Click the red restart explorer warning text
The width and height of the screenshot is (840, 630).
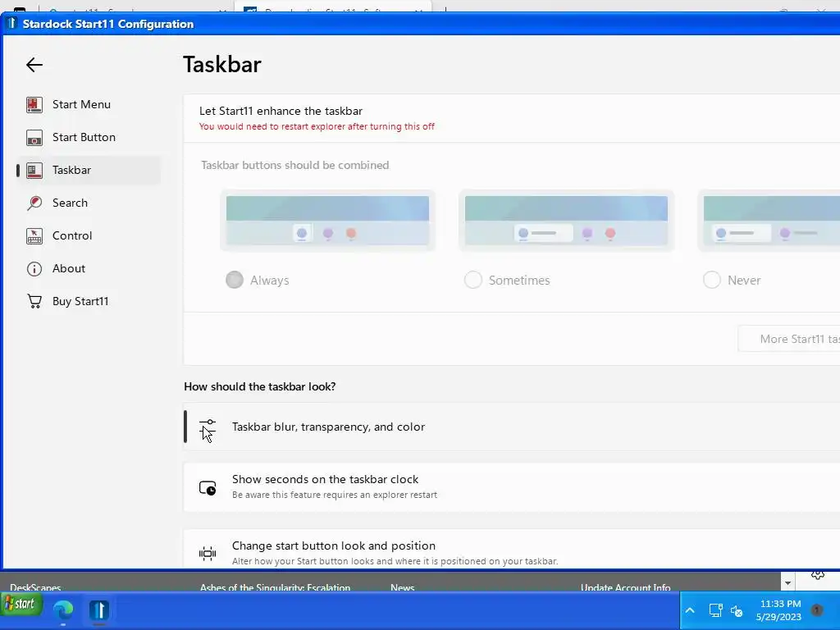point(317,126)
